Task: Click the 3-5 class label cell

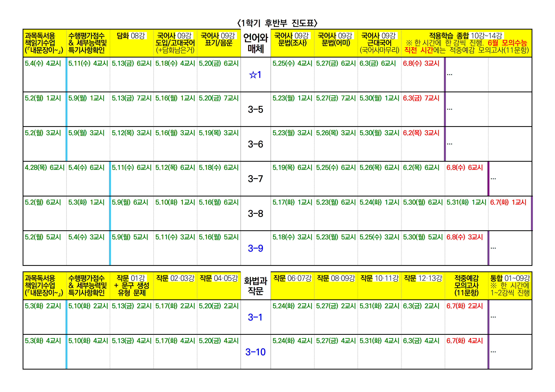Action: coord(256,109)
